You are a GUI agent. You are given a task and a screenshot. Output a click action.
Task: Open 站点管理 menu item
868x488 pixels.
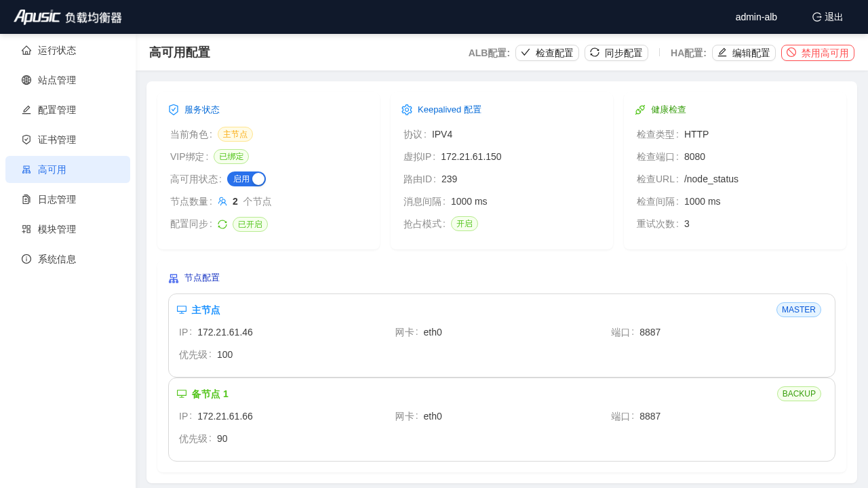68,80
